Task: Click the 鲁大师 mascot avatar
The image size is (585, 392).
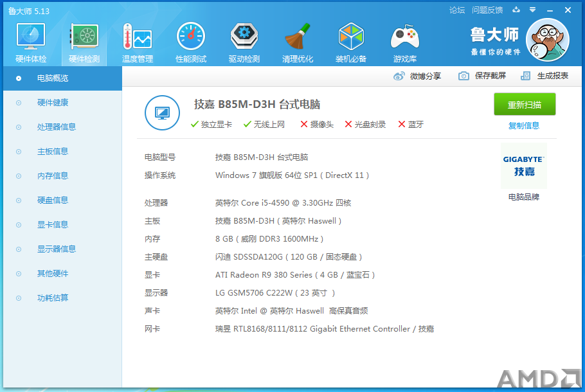Action: point(548,40)
